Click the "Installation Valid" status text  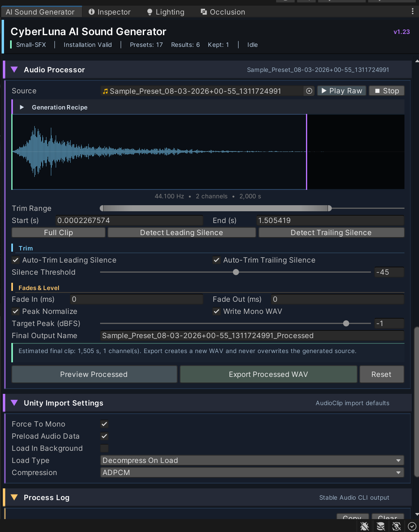(x=88, y=45)
